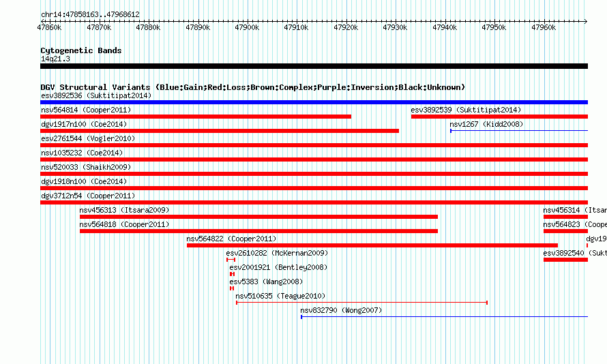This screenshot has height=364, width=607.
Task: Click the 47860k ruler position
Action: coord(49,27)
